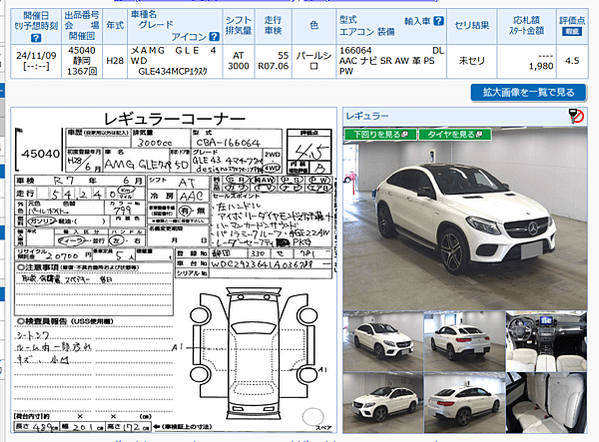Open the auction sheet image レギュラーコーナー
The image size is (599, 442).
point(174,270)
